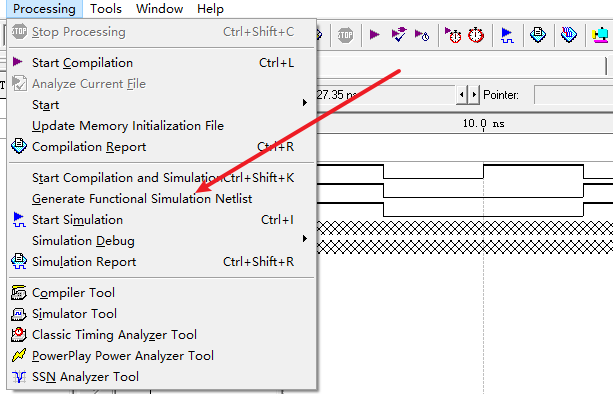Click the left arrow stepper near Pointer
The width and height of the screenshot is (613, 394).
(x=462, y=95)
